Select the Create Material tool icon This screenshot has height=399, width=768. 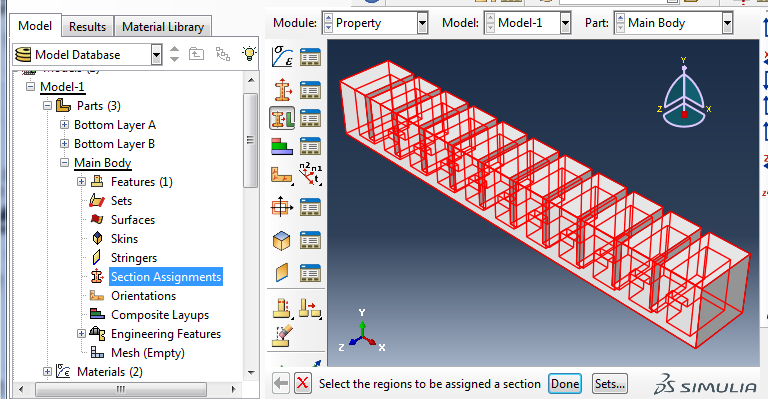click(282, 57)
